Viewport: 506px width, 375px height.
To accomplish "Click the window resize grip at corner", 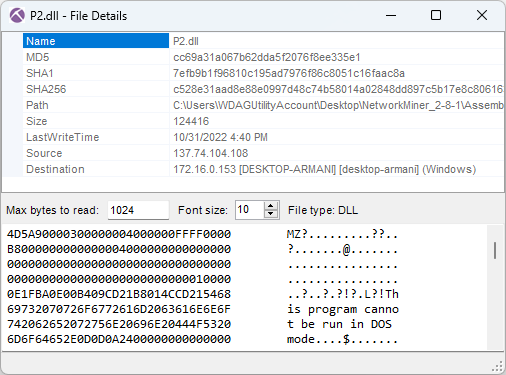I will (x=498, y=367).
